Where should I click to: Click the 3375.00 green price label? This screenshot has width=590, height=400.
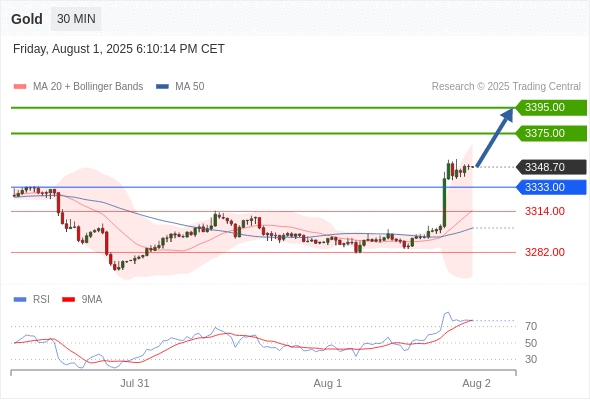(551, 134)
